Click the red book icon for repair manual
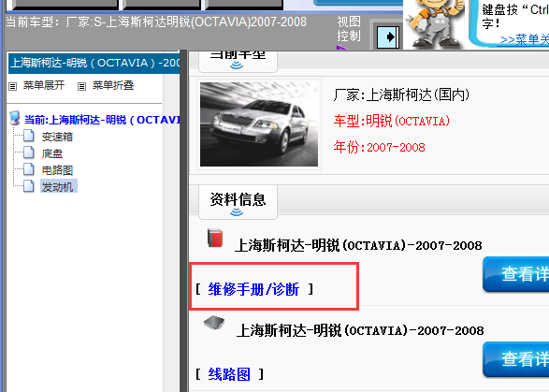This screenshot has height=392, width=549. click(x=215, y=238)
